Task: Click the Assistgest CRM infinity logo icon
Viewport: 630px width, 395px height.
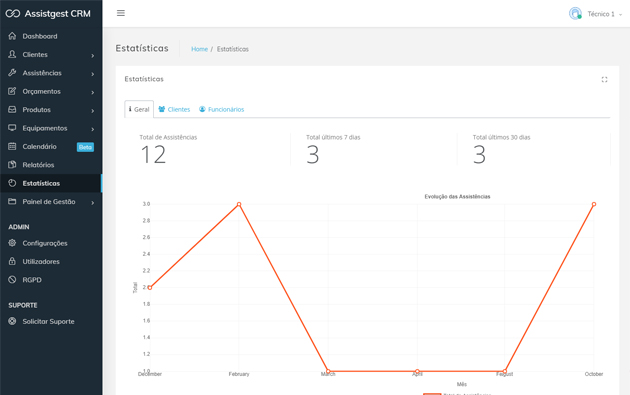Action: coord(12,14)
